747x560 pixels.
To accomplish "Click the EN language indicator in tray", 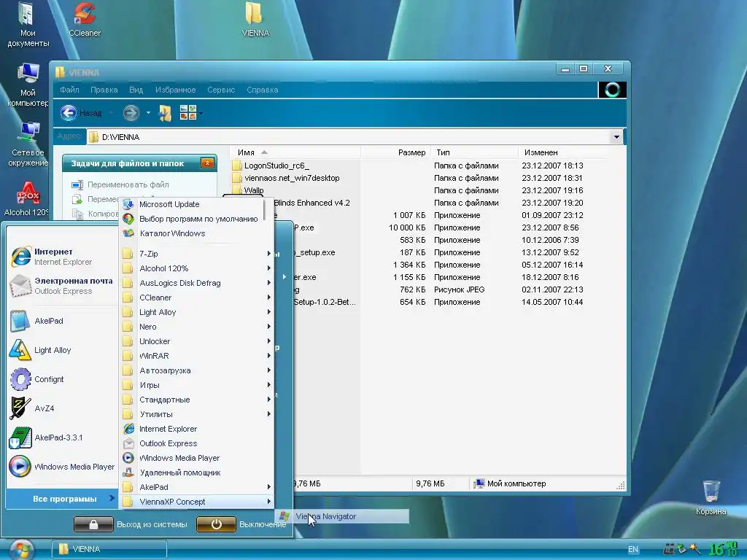I will point(632,549).
